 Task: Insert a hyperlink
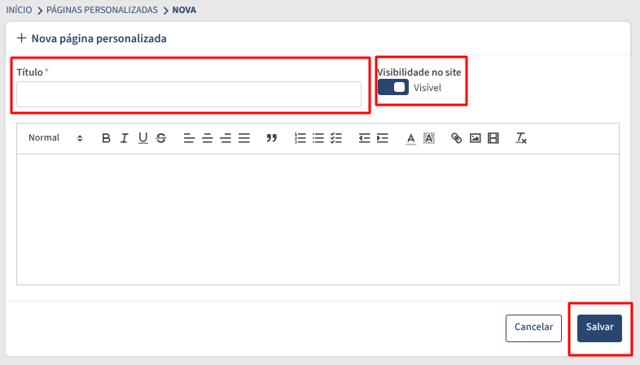[456, 138]
